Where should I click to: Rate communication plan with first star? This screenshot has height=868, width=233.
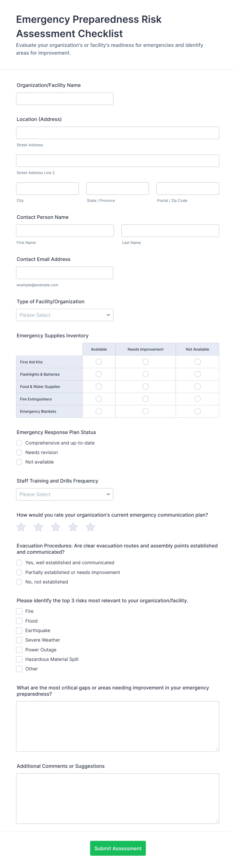point(21,527)
